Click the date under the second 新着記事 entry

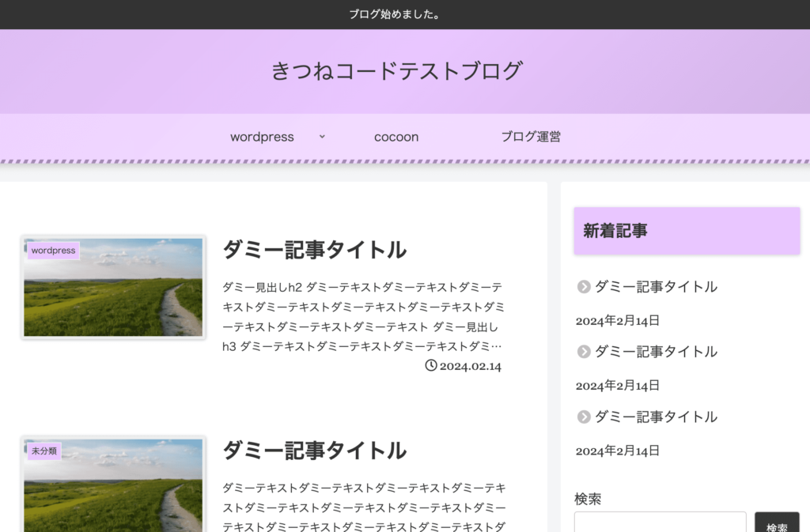click(618, 386)
